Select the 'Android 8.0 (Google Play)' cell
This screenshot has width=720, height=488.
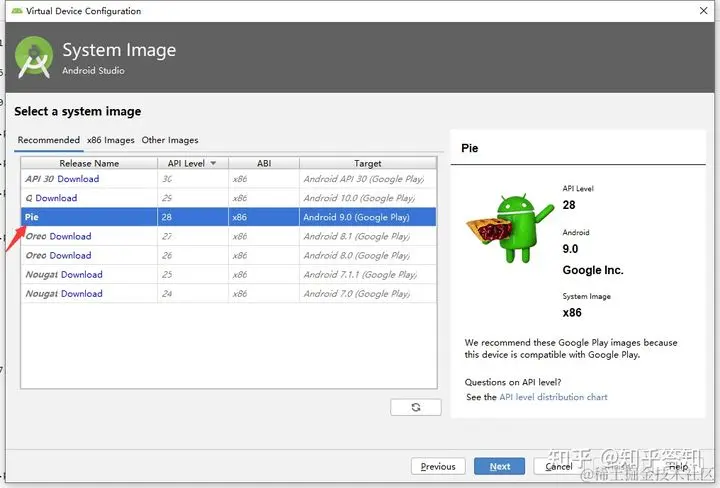point(368,256)
